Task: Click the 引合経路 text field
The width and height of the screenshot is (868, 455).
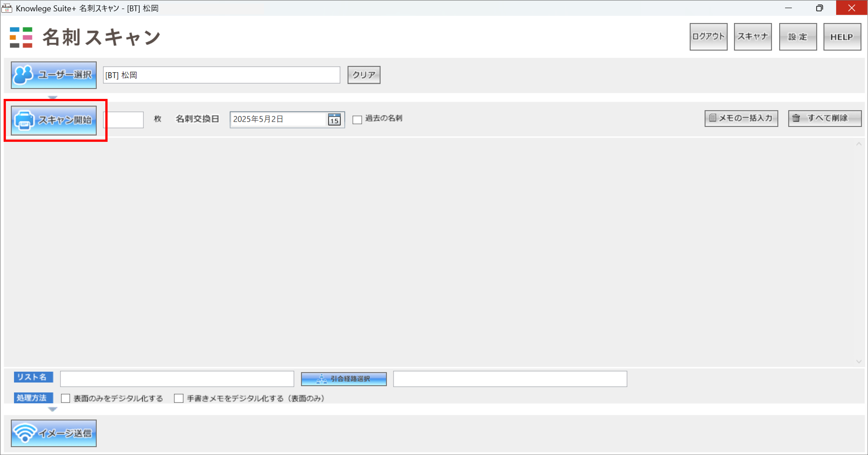Action: [x=510, y=379]
